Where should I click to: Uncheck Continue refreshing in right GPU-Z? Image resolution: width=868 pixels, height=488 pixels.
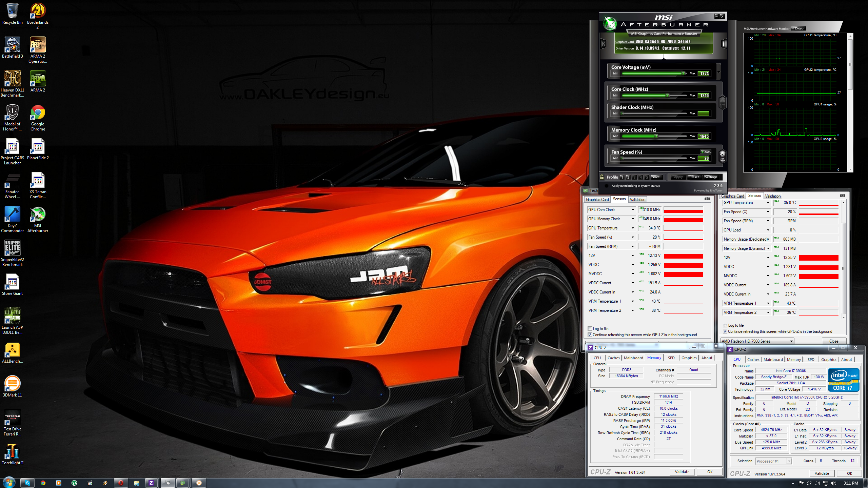(x=725, y=331)
